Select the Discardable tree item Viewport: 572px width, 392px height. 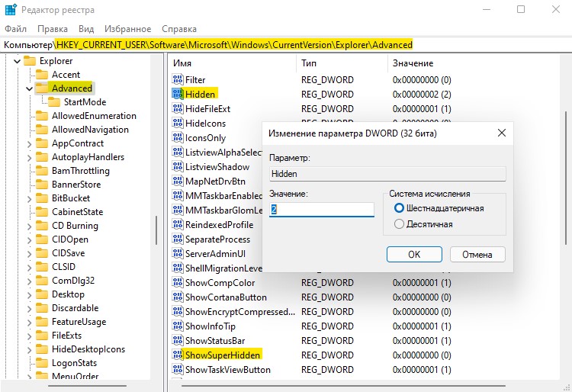click(x=76, y=308)
